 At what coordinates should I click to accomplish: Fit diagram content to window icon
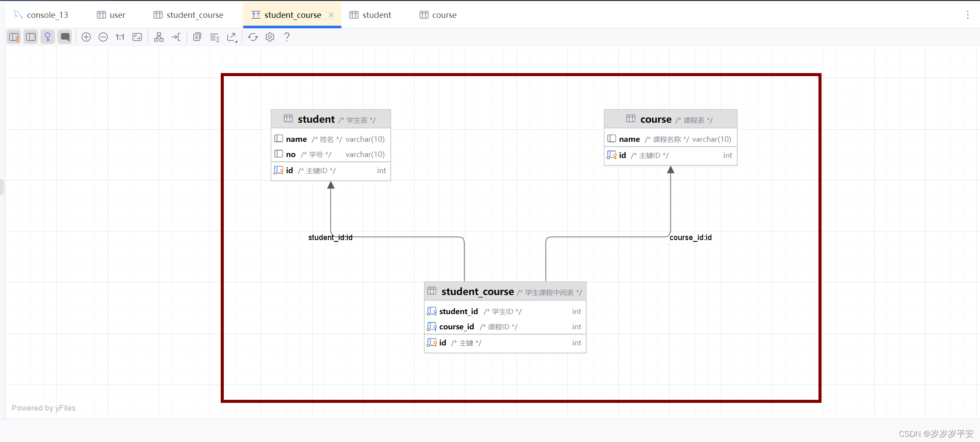point(137,37)
